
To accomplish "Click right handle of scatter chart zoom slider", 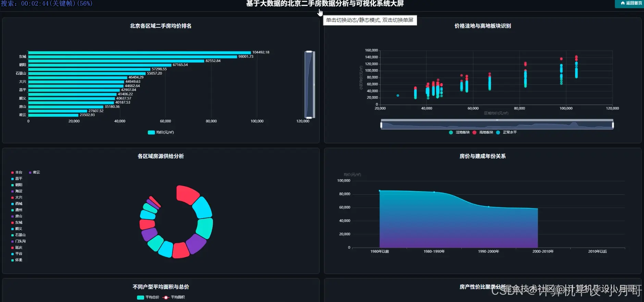I will 613,125.
